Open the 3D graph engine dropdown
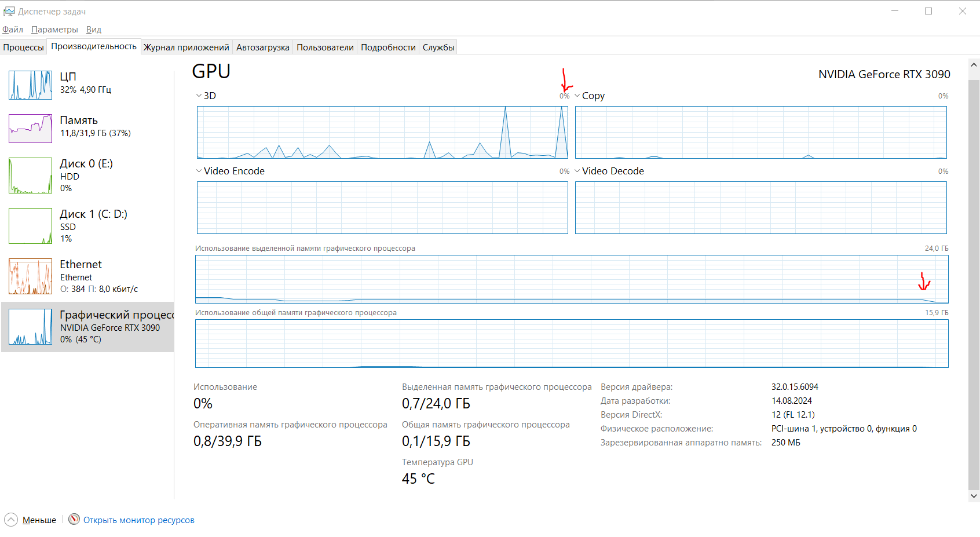This screenshot has height=537, width=980. pos(199,96)
